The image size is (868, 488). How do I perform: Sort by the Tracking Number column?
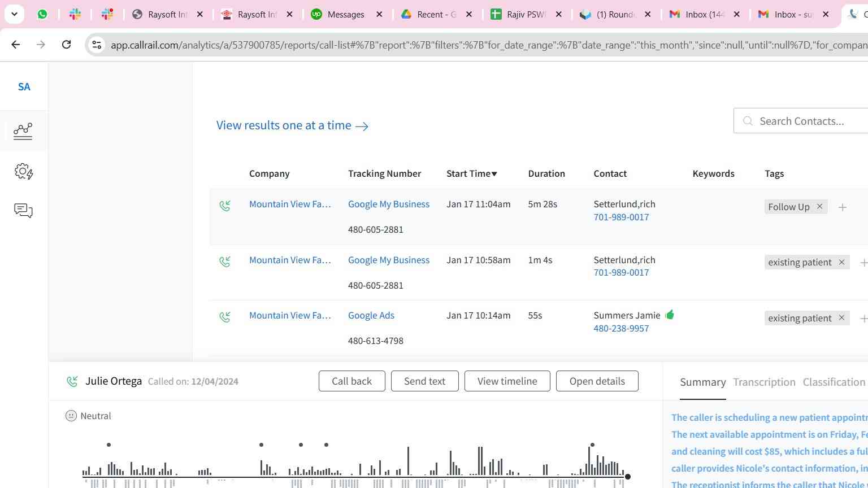384,173
